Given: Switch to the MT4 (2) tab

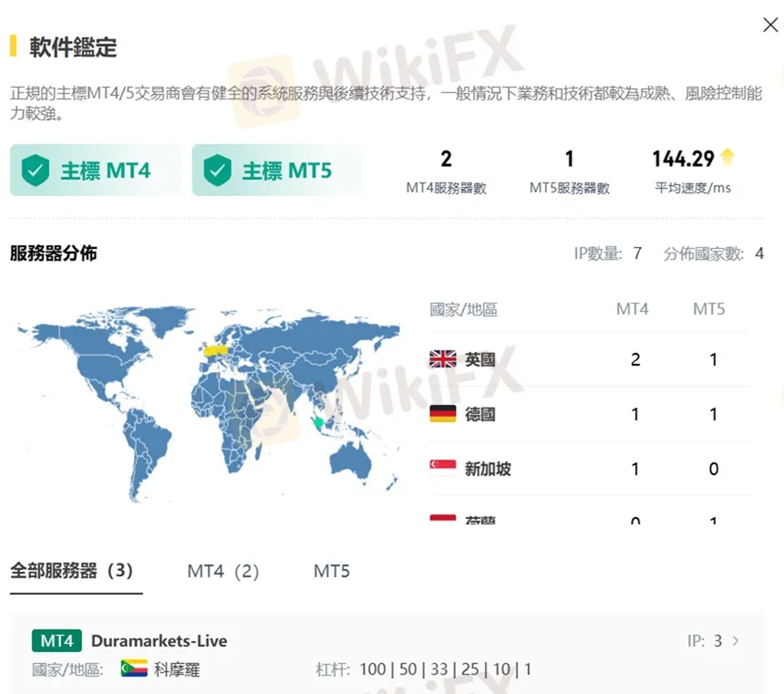Looking at the screenshot, I should click(222, 570).
